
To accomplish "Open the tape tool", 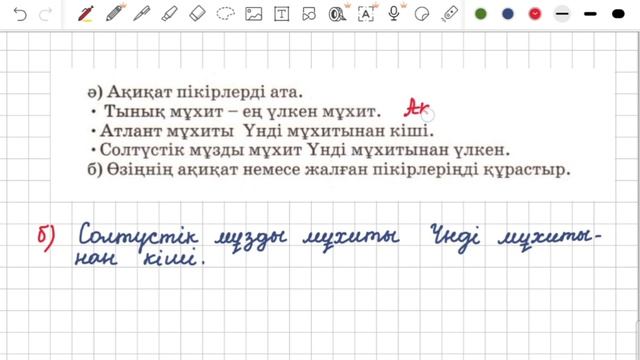I will [x=337, y=14].
